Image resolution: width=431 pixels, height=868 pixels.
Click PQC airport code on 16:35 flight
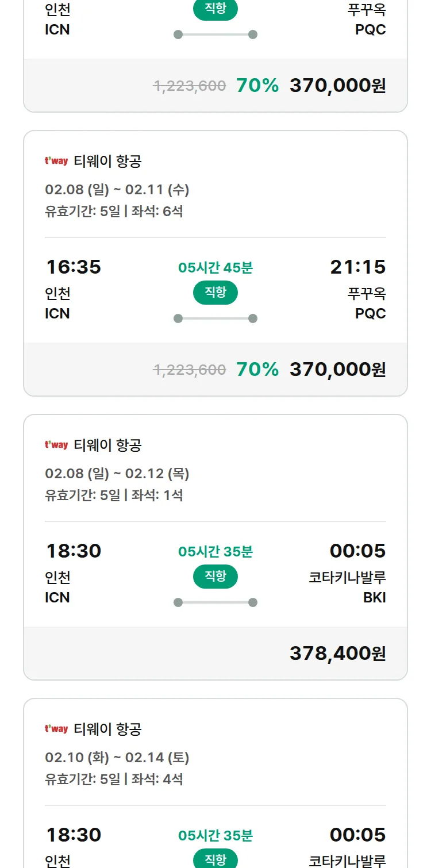(x=370, y=314)
